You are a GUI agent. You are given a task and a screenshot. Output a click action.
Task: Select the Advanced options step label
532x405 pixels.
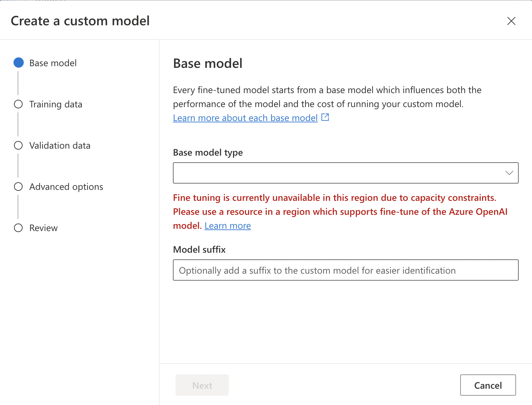[66, 187]
